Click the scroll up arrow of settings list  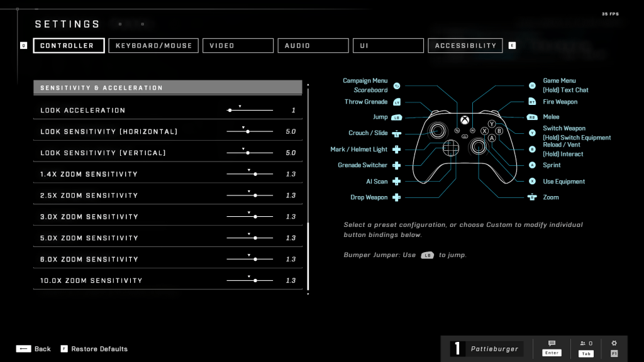tap(308, 83)
